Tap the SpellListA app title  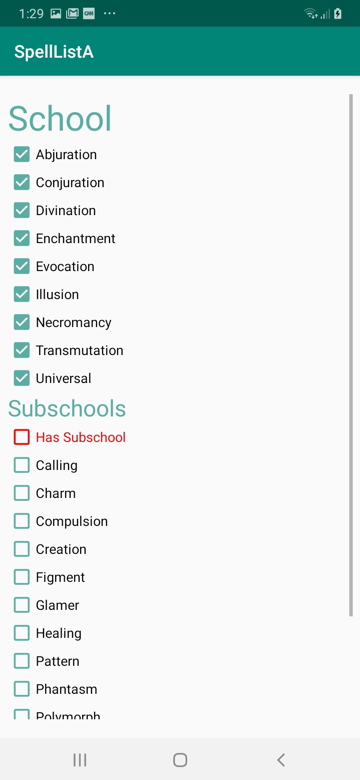54,52
